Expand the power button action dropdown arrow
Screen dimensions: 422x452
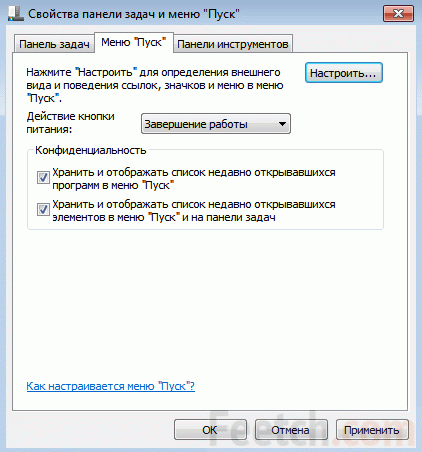coord(282,124)
